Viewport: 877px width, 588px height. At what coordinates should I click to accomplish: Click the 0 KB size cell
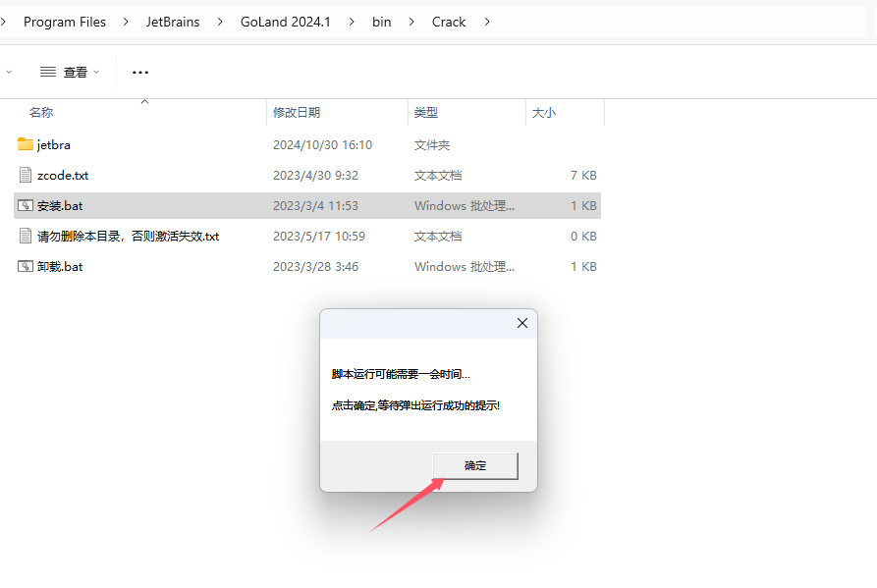tap(583, 237)
